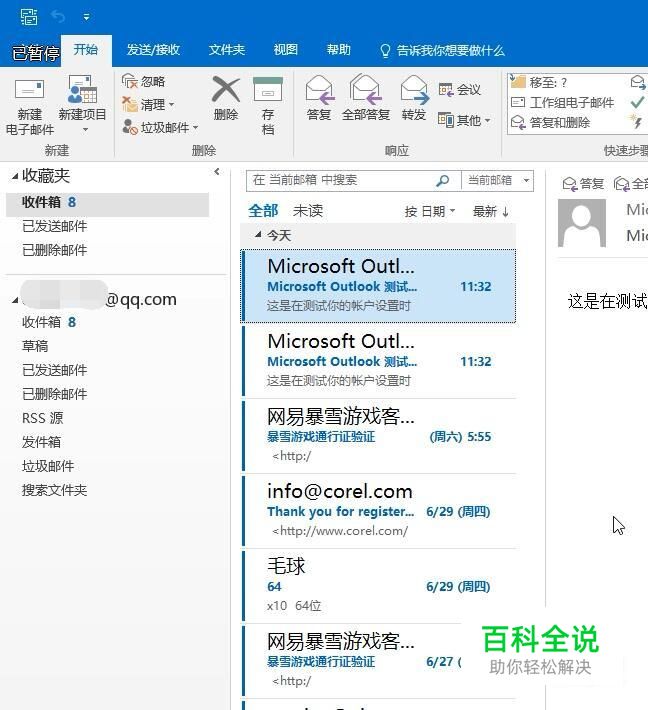Collapse the 收藏夹 favorites section

[15, 177]
